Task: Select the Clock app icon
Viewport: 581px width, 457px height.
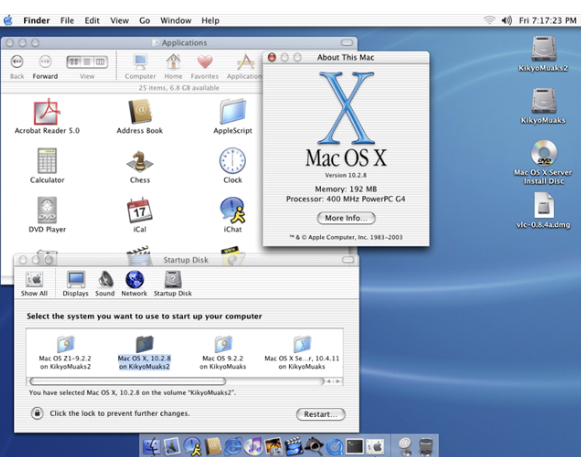Action: [232, 161]
